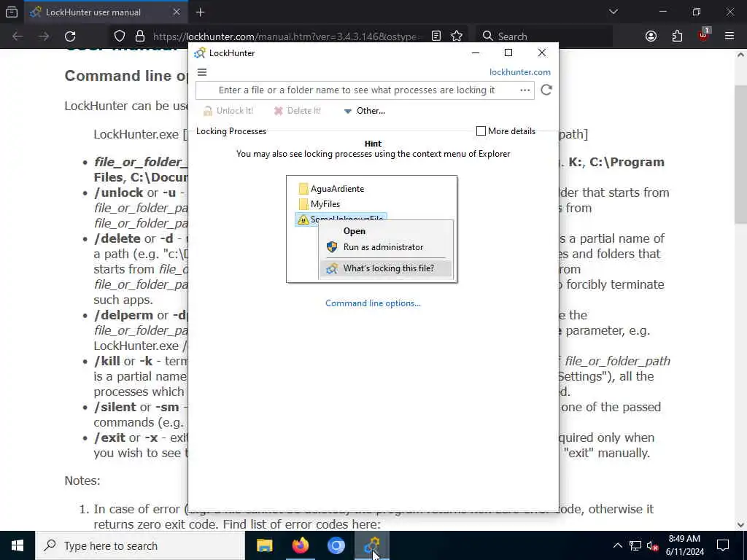Screen dimensions: 747x560
Task: Toggle Firefox reader view icon
Action: click(436, 36)
